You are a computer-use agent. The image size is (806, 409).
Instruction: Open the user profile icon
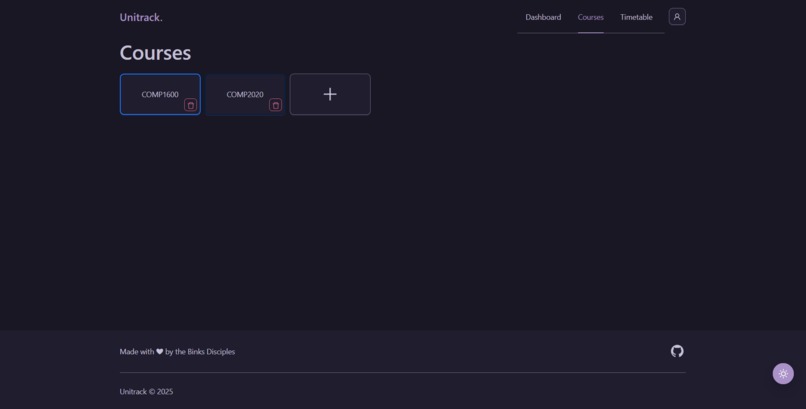[677, 17]
